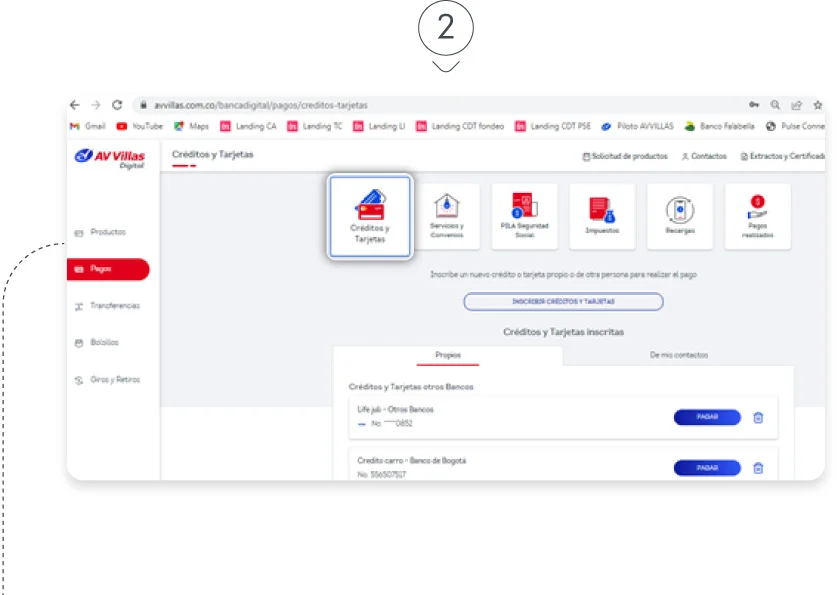Select the Servicios y Convenios icon
This screenshot has height=595, width=837.
point(447,216)
